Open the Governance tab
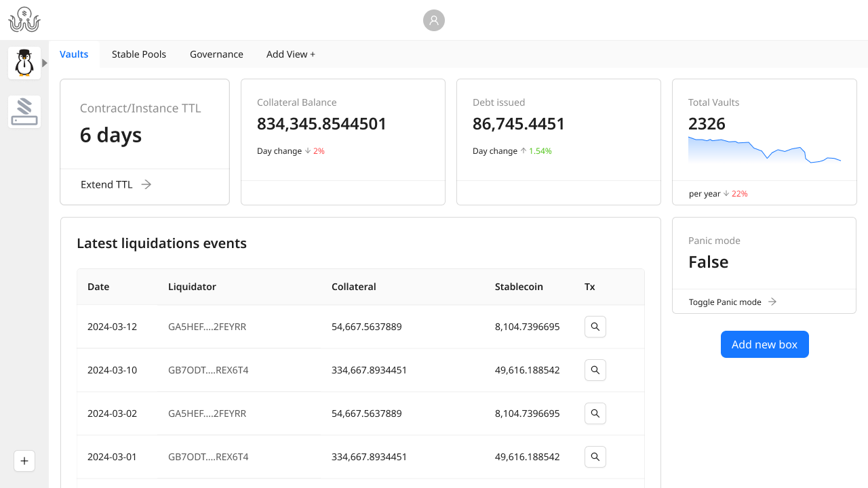The width and height of the screenshot is (868, 488). (x=216, y=54)
